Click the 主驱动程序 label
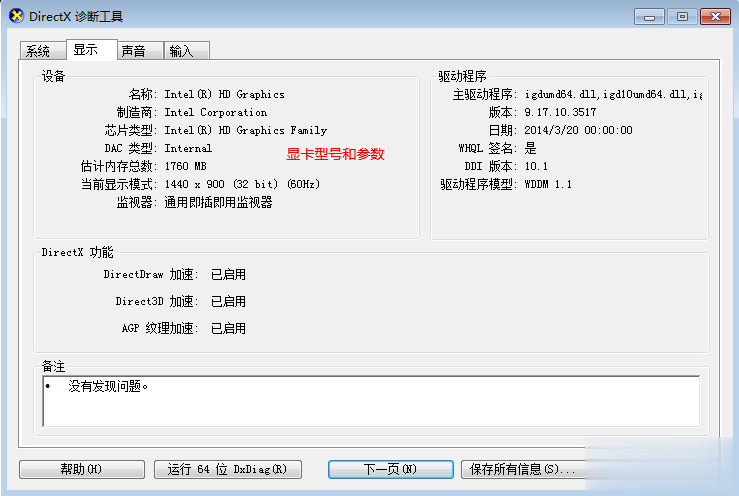The width and height of the screenshot is (739, 496). 484,94
